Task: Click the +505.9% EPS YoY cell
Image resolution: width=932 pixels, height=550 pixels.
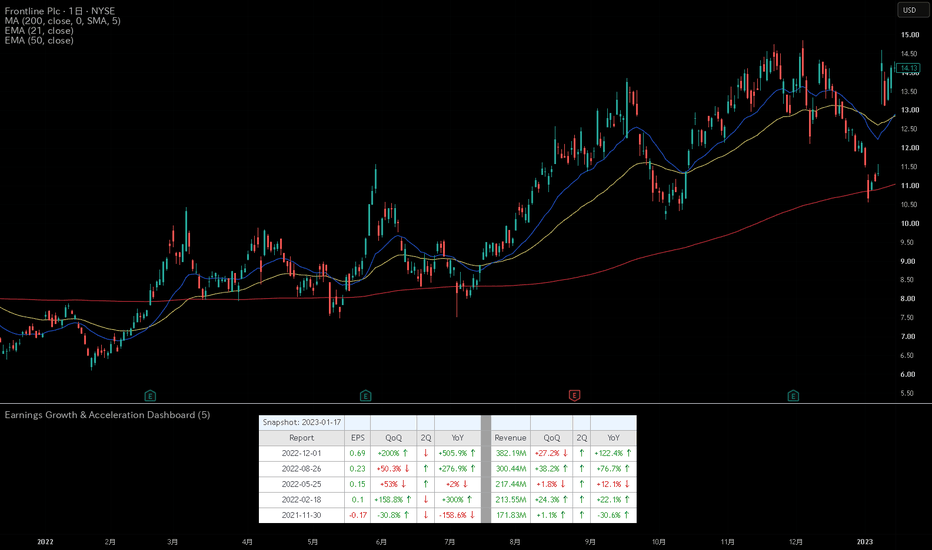Action: pyautogui.click(x=457, y=453)
